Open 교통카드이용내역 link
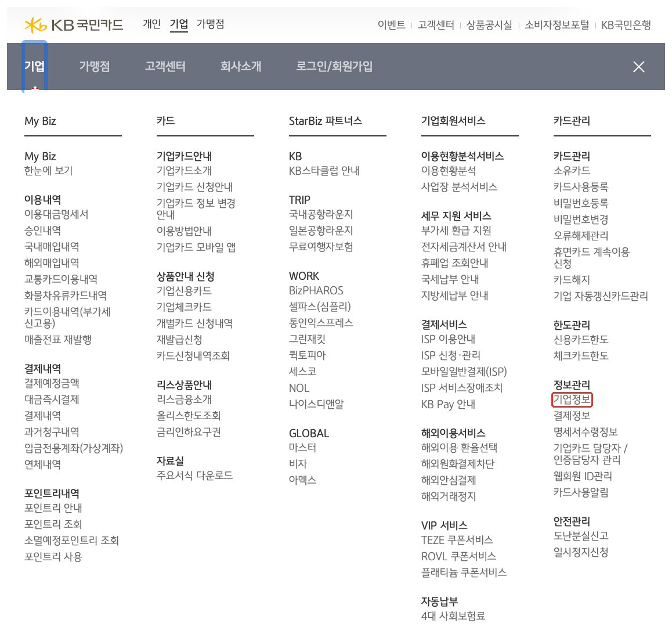Image resolution: width=672 pixels, height=641 pixels. 61,279
